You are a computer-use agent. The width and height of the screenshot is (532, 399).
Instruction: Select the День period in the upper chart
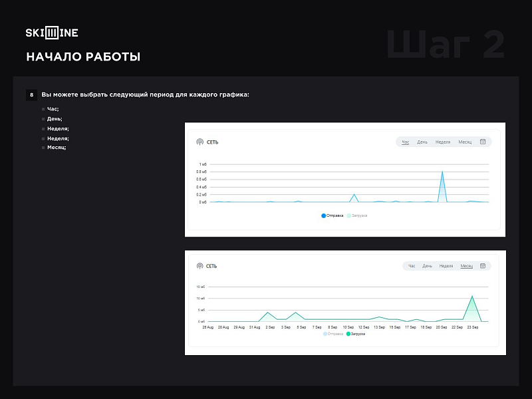[x=422, y=142]
